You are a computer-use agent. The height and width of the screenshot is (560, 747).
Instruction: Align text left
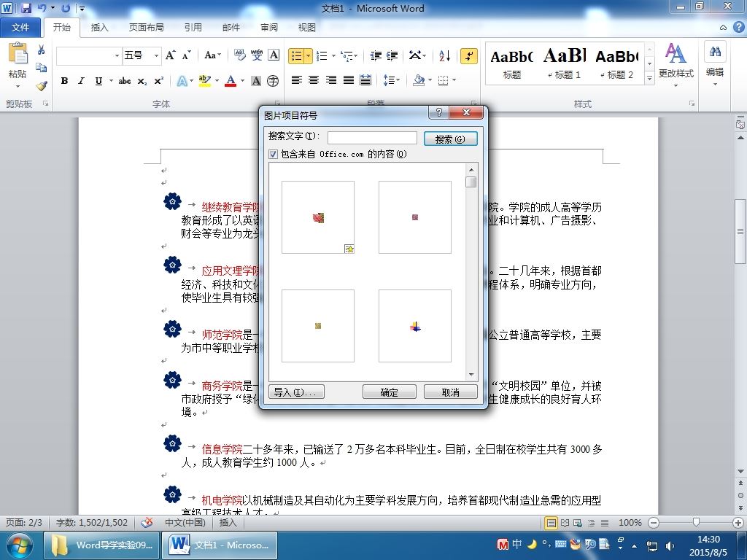pos(296,80)
